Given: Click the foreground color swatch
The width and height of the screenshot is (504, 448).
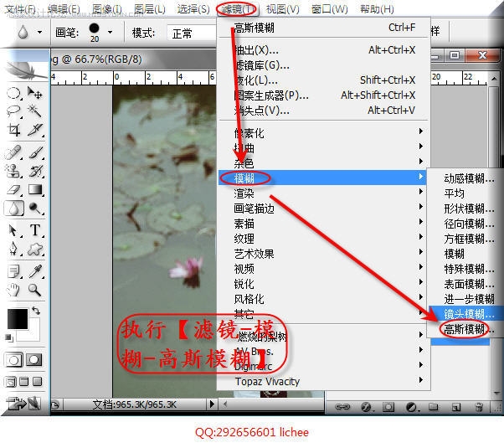Looking at the screenshot, I should coord(17,319).
